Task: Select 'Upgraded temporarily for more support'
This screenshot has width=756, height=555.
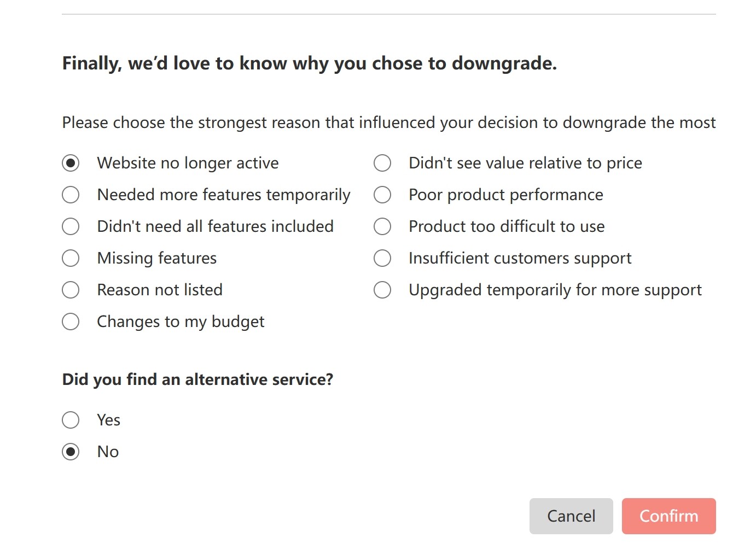Action: tap(382, 290)
